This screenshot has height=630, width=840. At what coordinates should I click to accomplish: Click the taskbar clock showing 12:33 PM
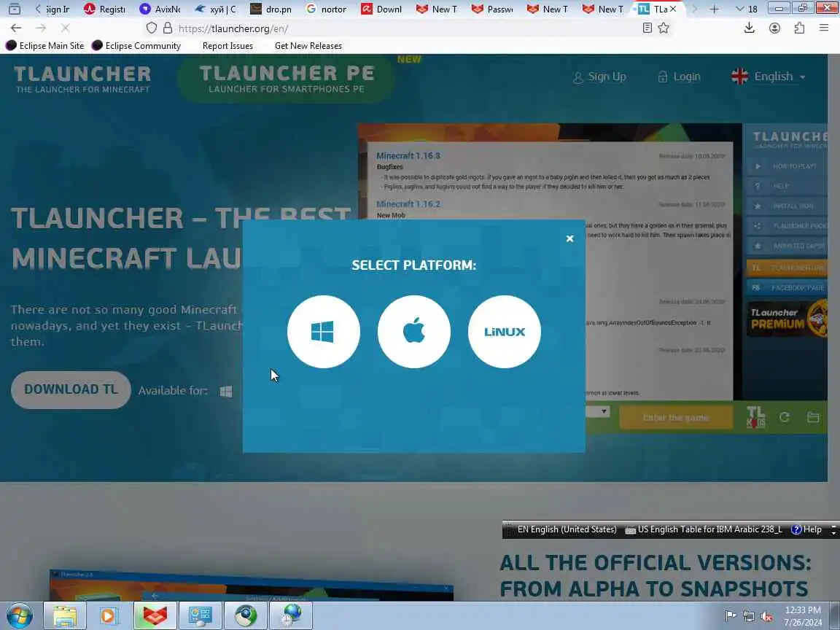pyautogui.click(x=803, y=615)
